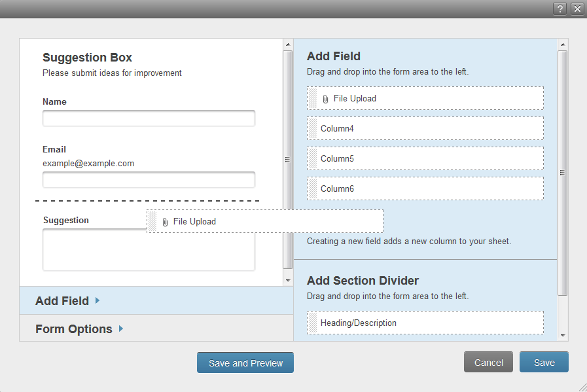Click the Save and Preview button
587x392 pixels.
click(x=245, y=363)
